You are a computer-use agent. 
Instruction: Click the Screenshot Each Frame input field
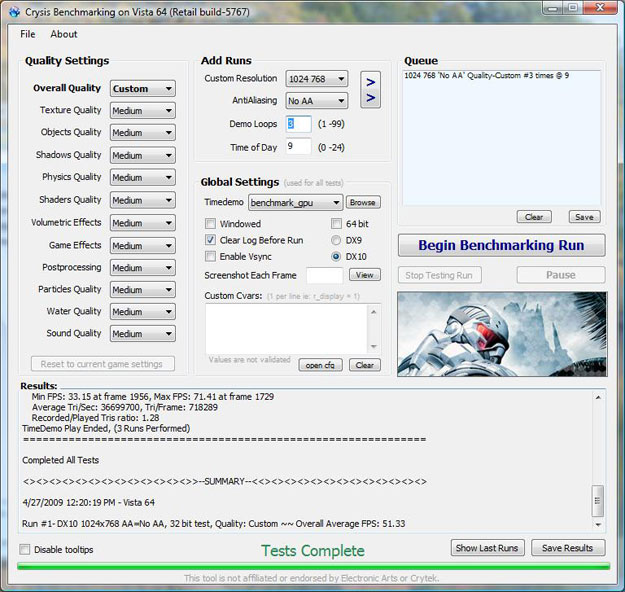coord(324,275)
